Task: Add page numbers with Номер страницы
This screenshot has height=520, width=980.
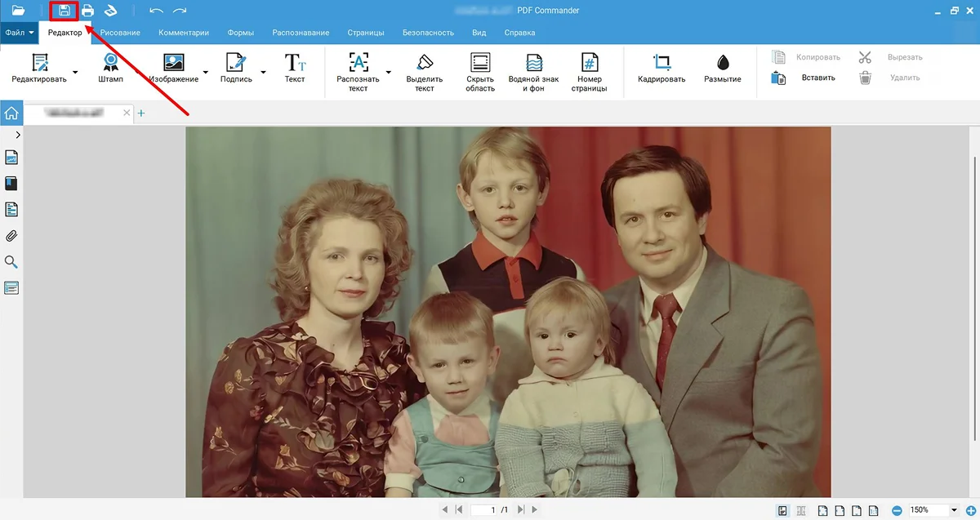Action: tap(589, 72)
